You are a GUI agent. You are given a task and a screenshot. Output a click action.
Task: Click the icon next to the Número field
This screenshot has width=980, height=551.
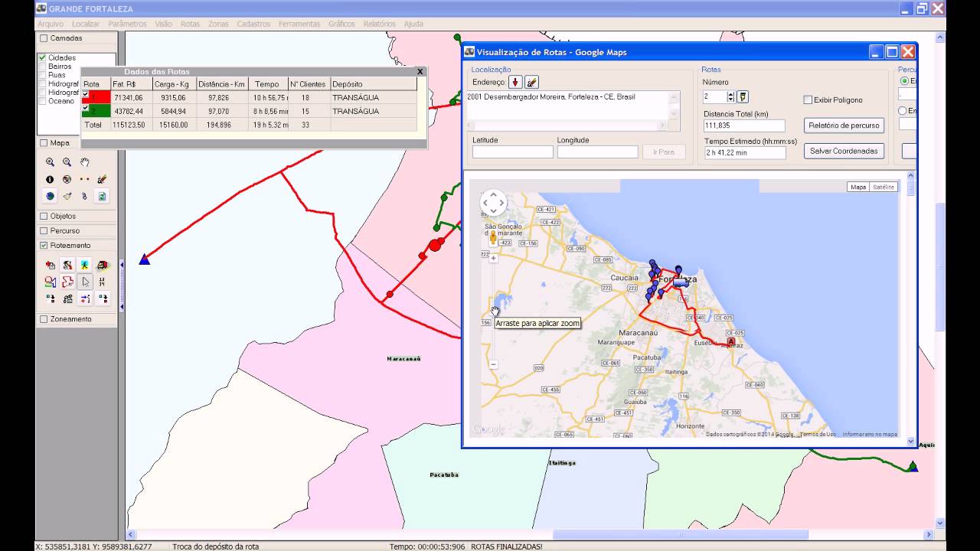pos(743,97)
